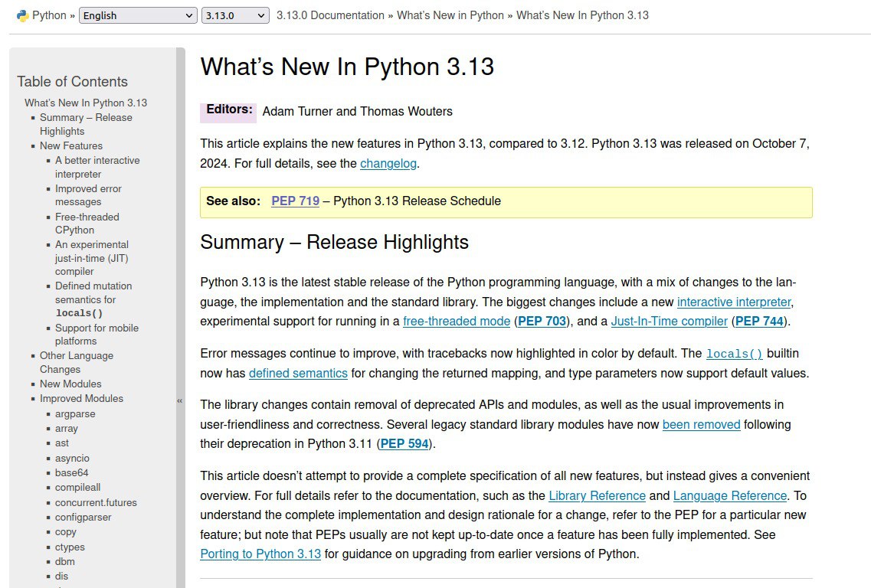
Task: Collapse sidebar with the « toggle
Action: 180,400
